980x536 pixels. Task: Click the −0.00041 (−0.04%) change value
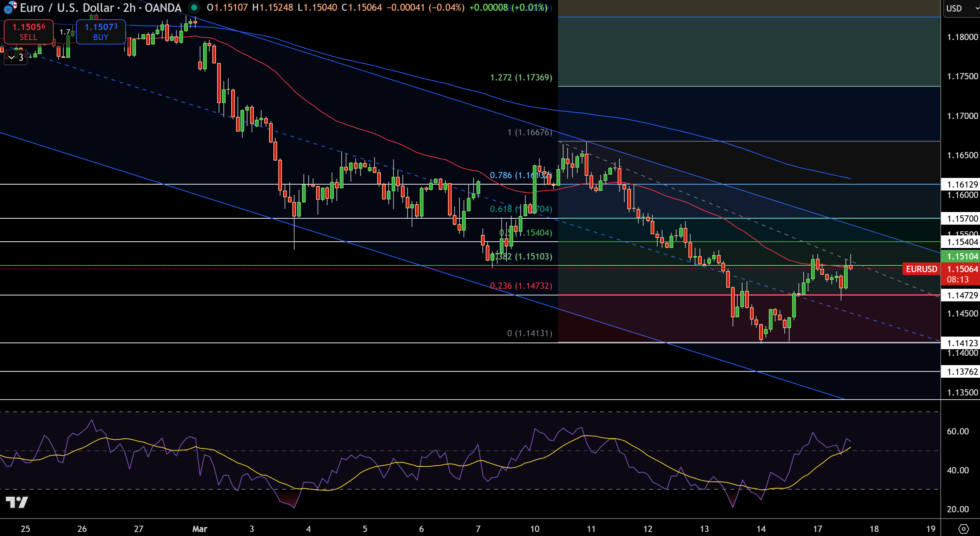click(x=425, y=7)
